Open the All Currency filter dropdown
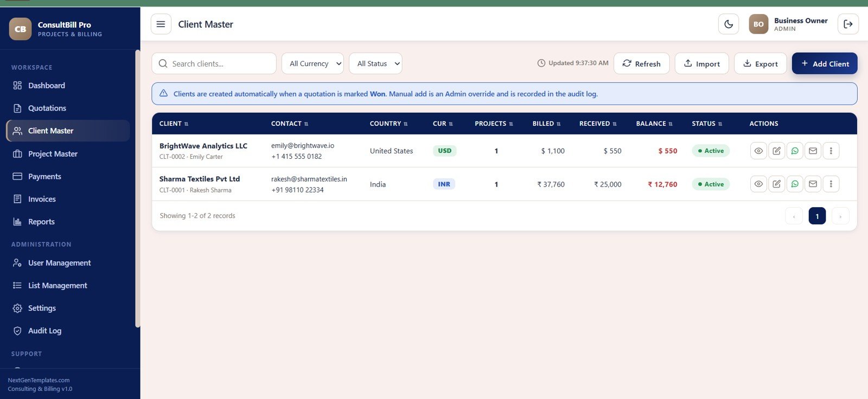Image resolution: width=868 pixels, height=399 pixels. (312, 63)
